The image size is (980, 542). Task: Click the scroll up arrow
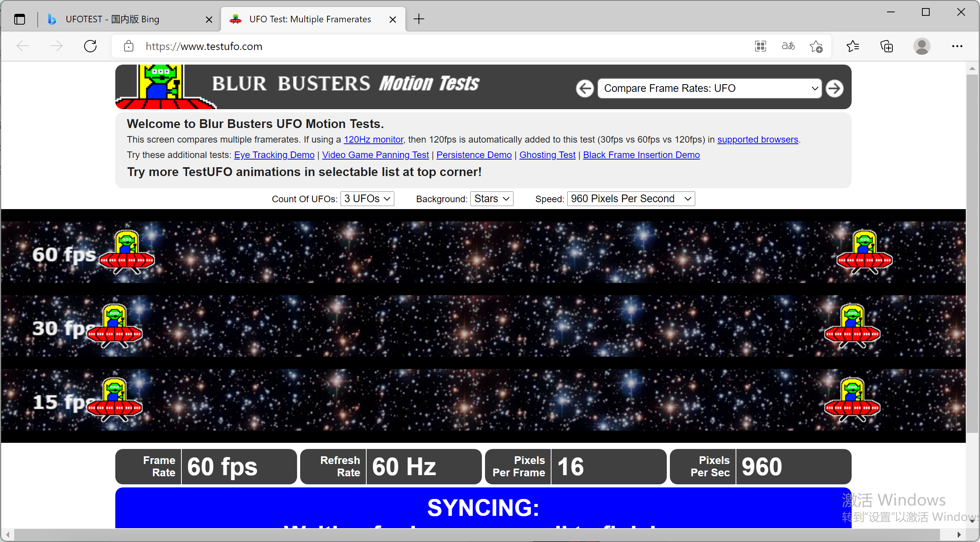click(972, 69)
